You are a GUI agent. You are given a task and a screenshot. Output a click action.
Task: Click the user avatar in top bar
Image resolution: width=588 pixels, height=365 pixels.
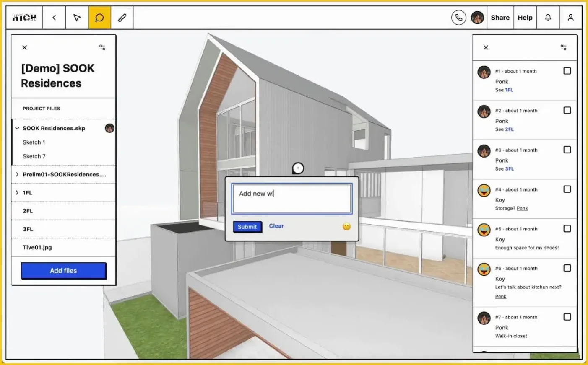477,18
